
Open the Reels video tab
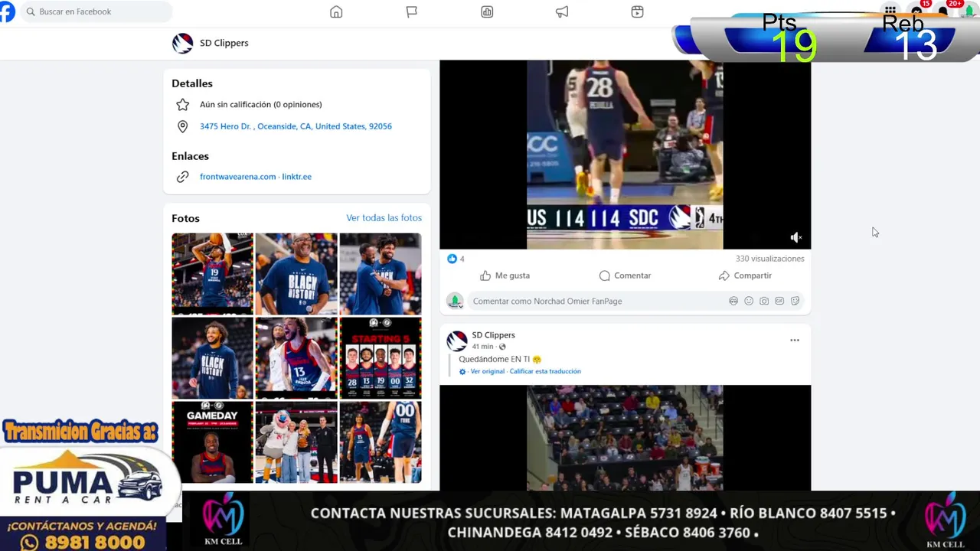tap(637, 11)
